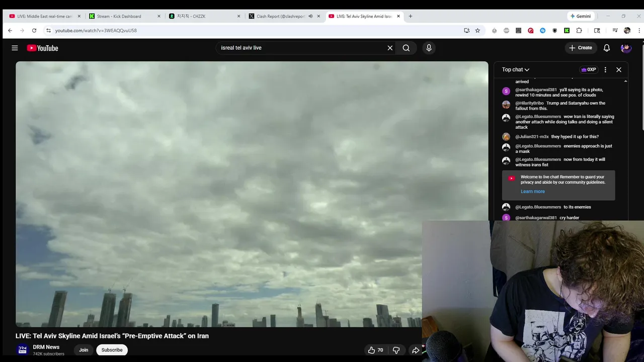
Task: View site information icon in address bar
Action: (x=48, y=30)
